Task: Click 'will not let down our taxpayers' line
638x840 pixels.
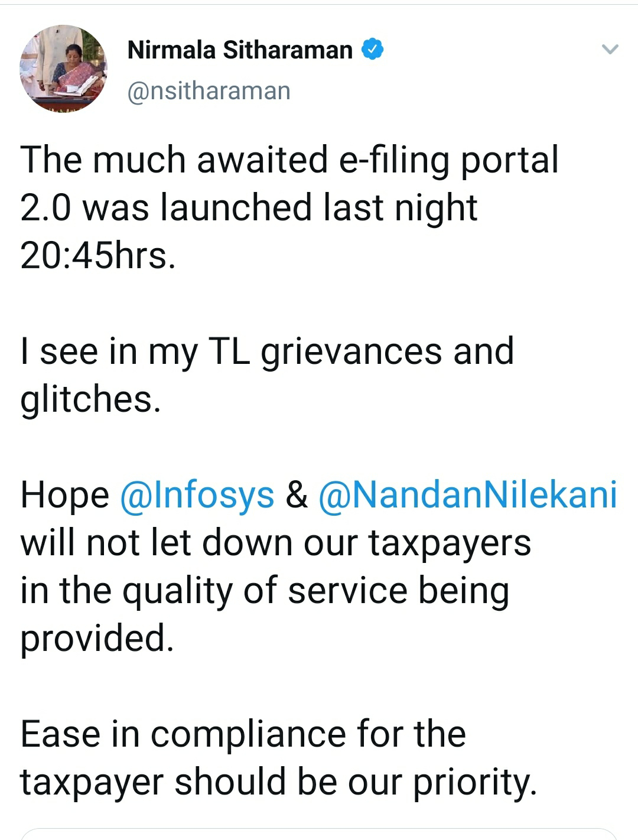Action: [275, 543]
